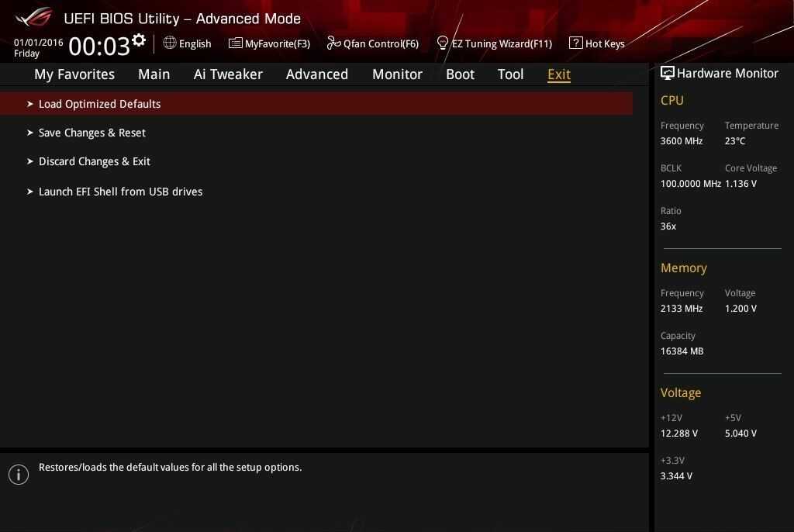Click the ROG logo in the header
Screen dimensions: 794x532
(33, 17)
